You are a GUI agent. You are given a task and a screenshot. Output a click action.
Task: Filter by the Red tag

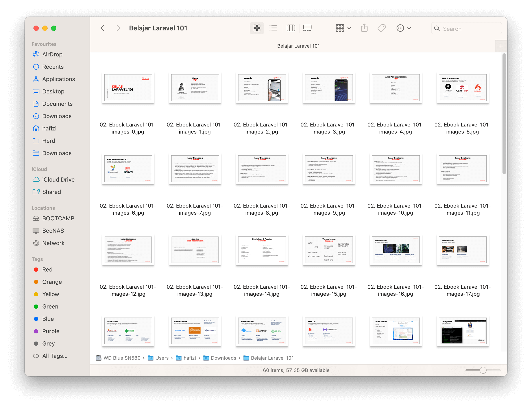47,270
